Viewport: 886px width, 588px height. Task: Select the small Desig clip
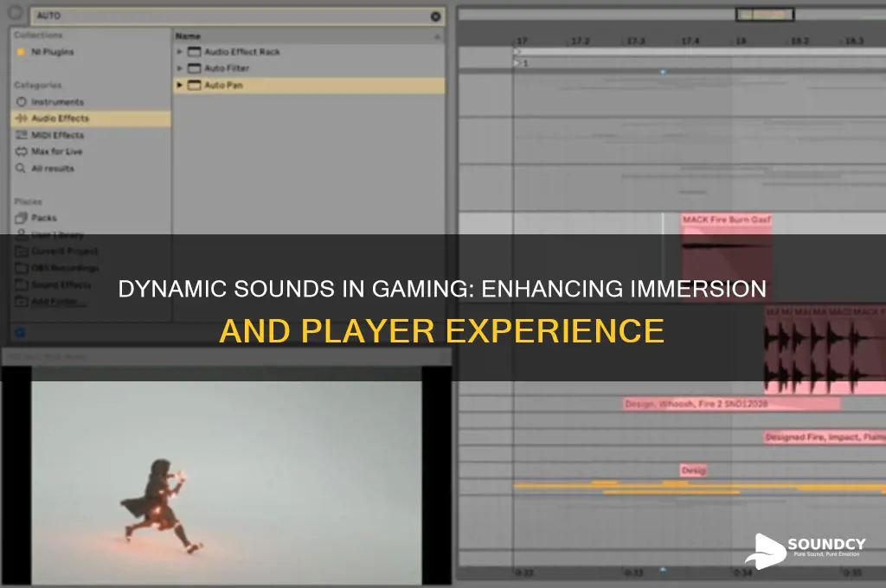[693, 470]
